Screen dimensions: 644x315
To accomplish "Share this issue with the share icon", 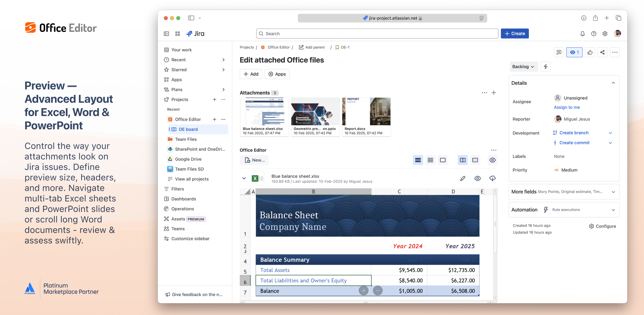I will 602,52.
